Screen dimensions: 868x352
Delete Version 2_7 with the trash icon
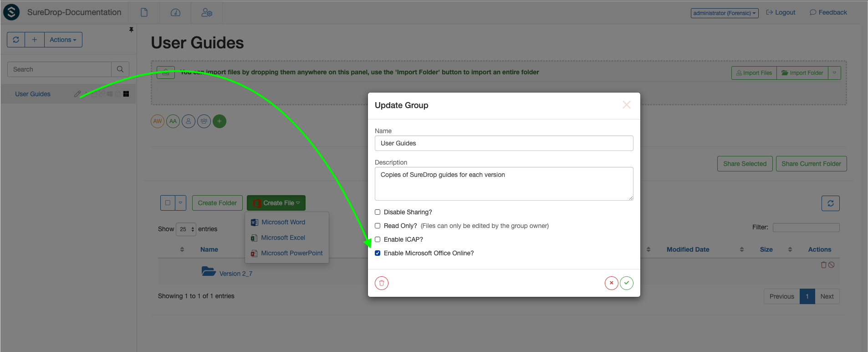tap(823, 265)
